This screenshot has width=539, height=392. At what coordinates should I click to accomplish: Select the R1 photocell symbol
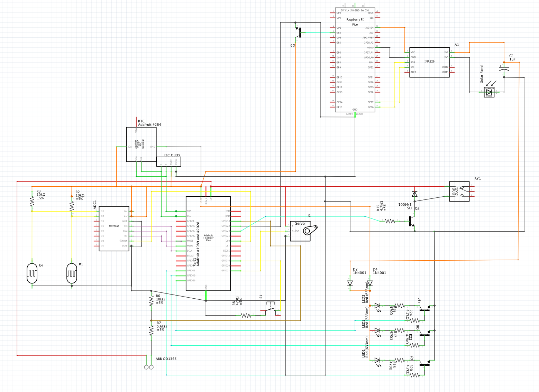(x=72, y=273)
